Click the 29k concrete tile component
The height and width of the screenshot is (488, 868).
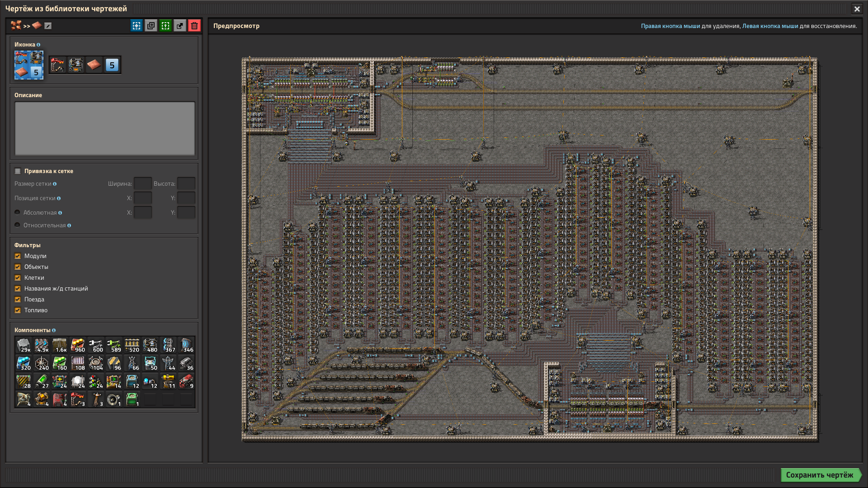[24, 345]
